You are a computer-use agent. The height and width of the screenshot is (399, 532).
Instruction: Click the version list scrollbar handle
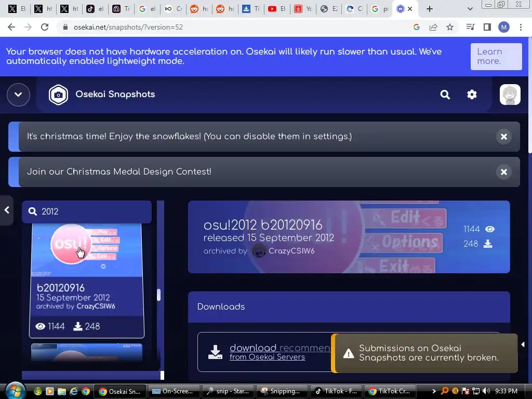[x=158, y=295]
